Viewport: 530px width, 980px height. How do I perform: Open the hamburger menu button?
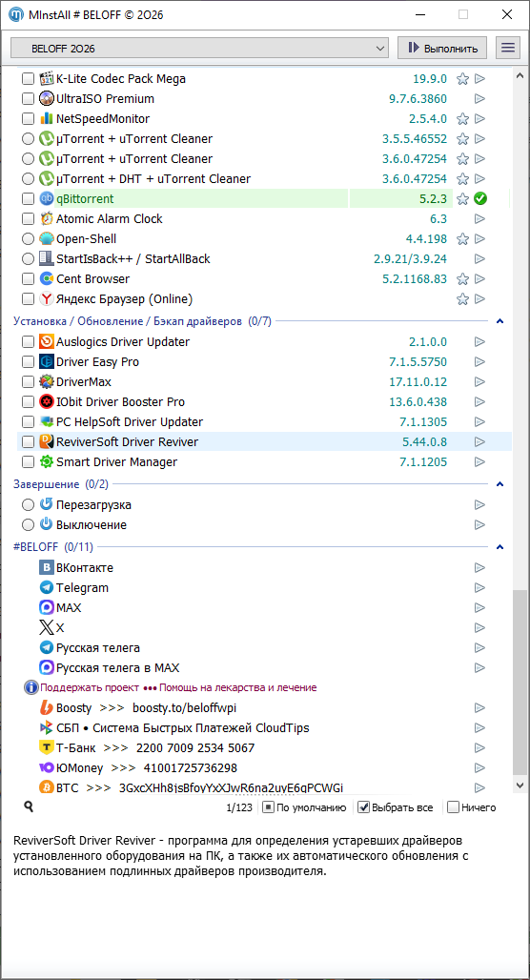(x=508, y=48)
